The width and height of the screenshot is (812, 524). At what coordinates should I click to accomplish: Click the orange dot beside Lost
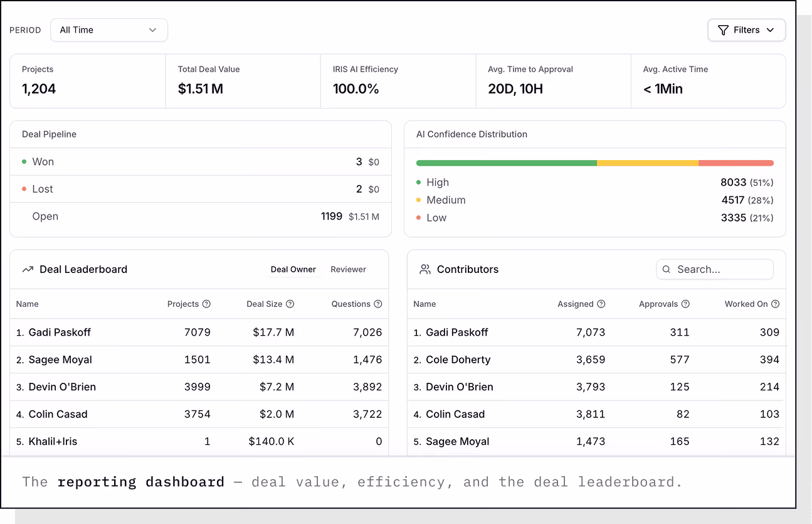pyautogui.click(x=24, y=189)
